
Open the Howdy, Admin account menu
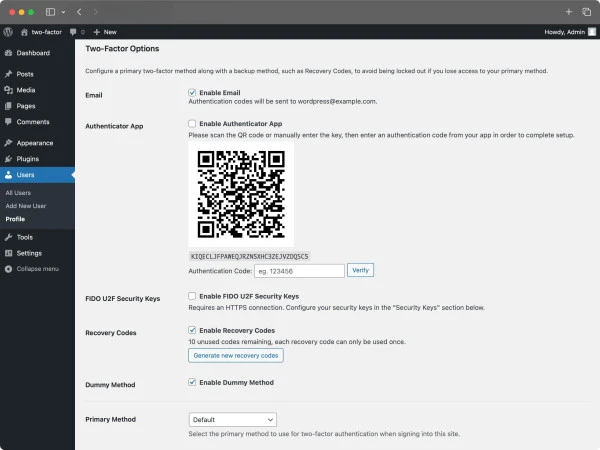[x=564, y=32]
